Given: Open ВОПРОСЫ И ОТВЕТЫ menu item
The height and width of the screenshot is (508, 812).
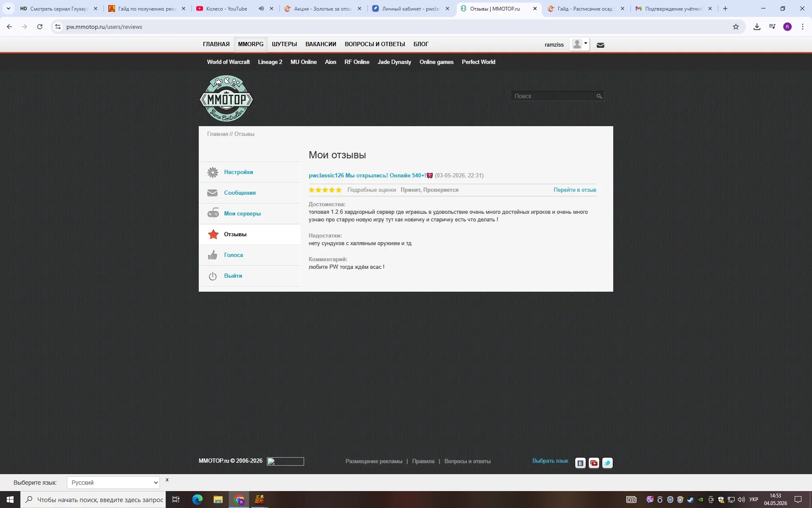Looking at the screenshot, I should (x=375, y=44).
